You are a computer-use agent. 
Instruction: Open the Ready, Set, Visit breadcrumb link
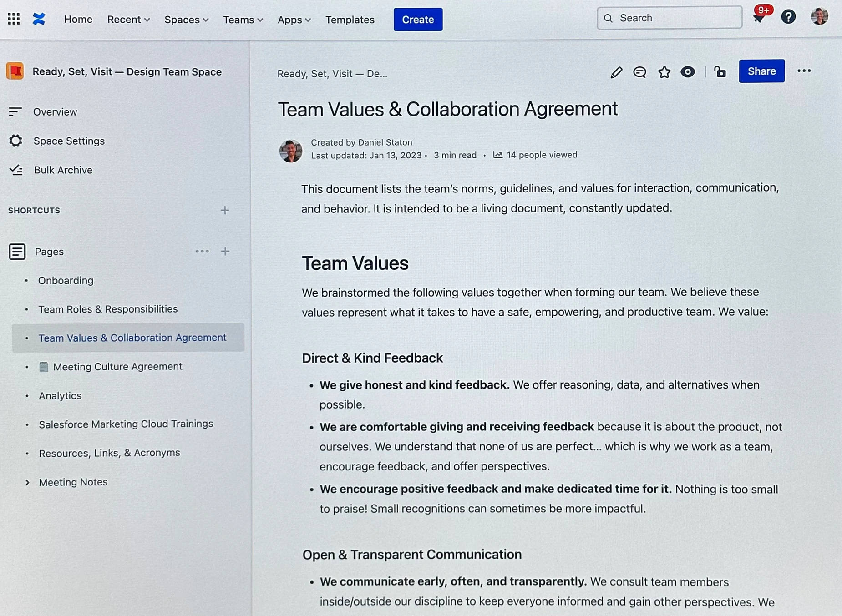pyautogui.click(x=332, y=74)
